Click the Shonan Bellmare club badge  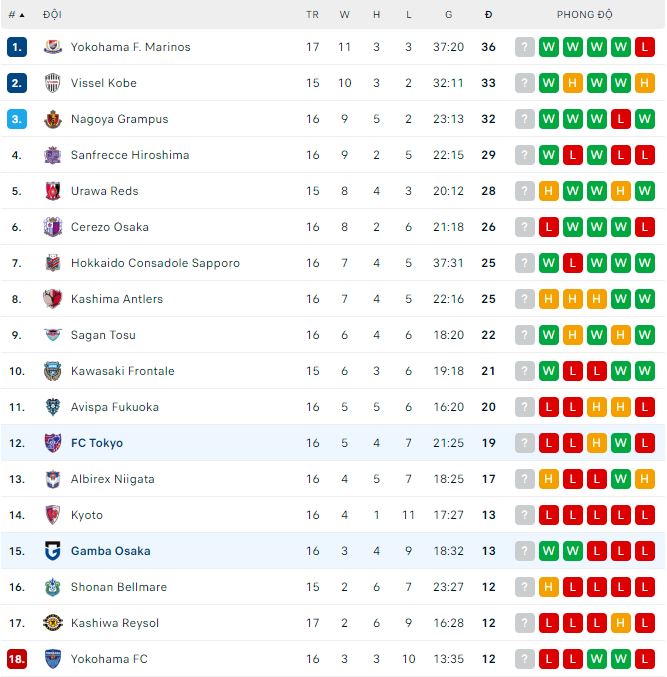pos(53,587)
